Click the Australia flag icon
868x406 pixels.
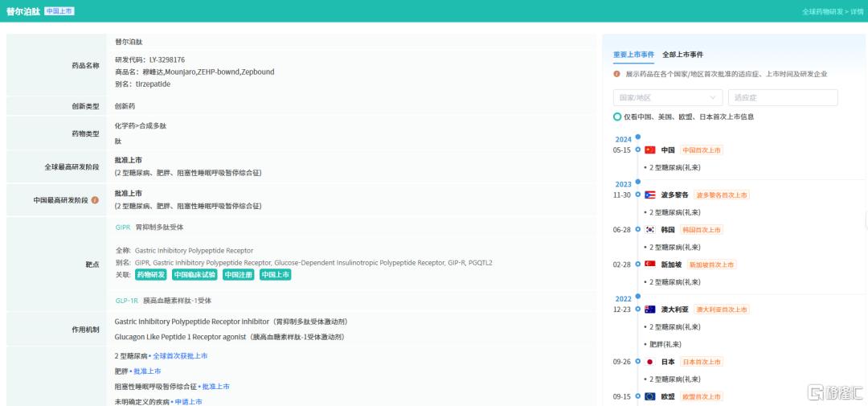click(x=649, y=310)
